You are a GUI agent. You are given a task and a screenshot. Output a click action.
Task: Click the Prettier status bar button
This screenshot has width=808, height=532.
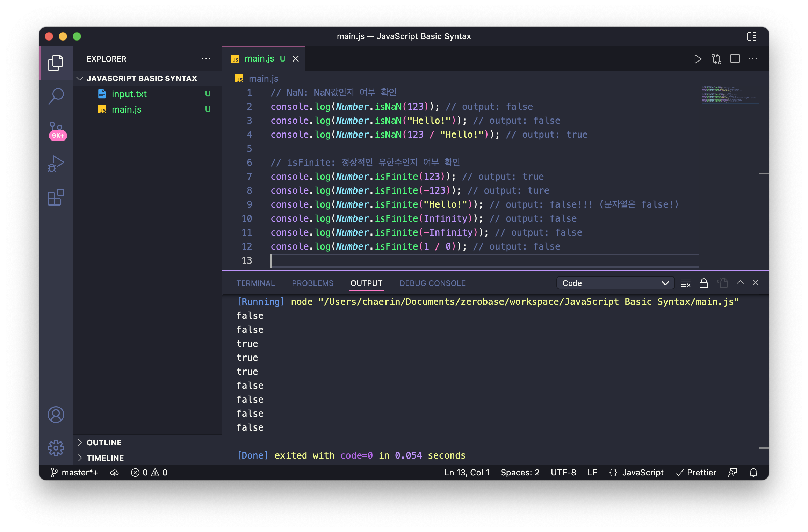(x=696, y=473)
